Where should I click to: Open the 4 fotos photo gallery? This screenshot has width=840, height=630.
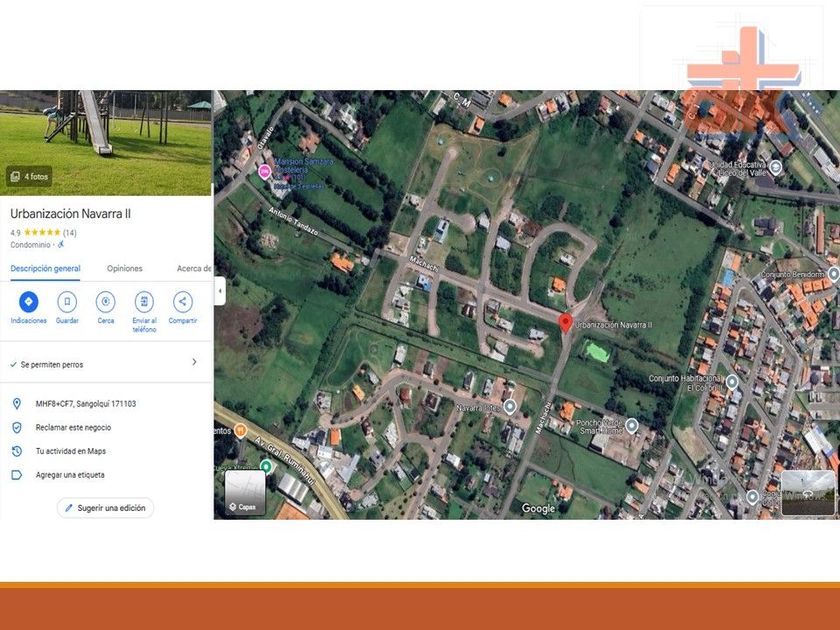29,177
